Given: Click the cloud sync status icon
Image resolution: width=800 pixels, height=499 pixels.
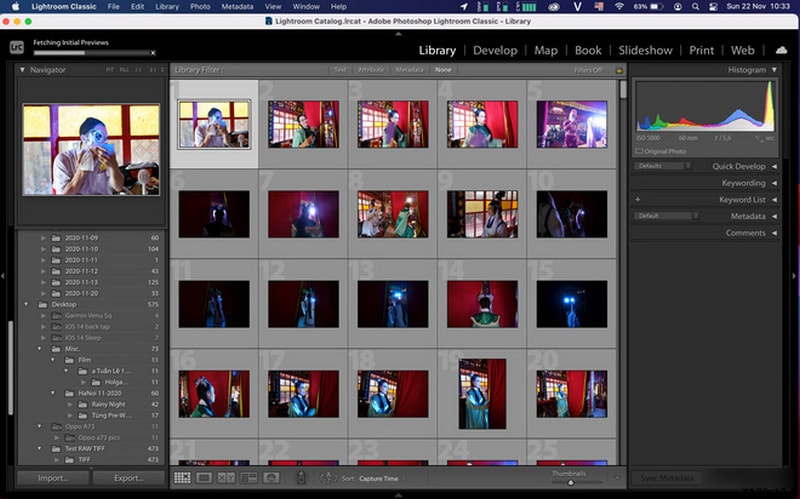Looking at the screenshot, I should (x=781, y=50).
